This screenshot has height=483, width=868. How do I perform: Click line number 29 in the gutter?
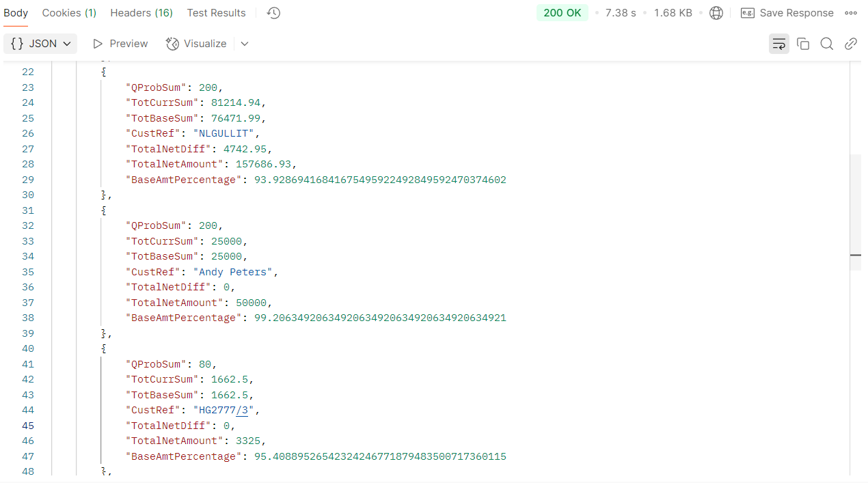(x=27, y=180)
